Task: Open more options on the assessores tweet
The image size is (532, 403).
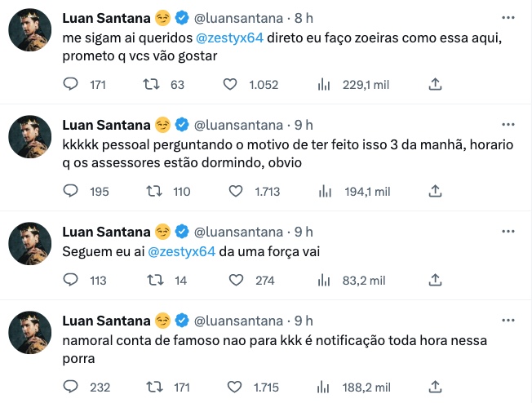Action: [508, 124]
